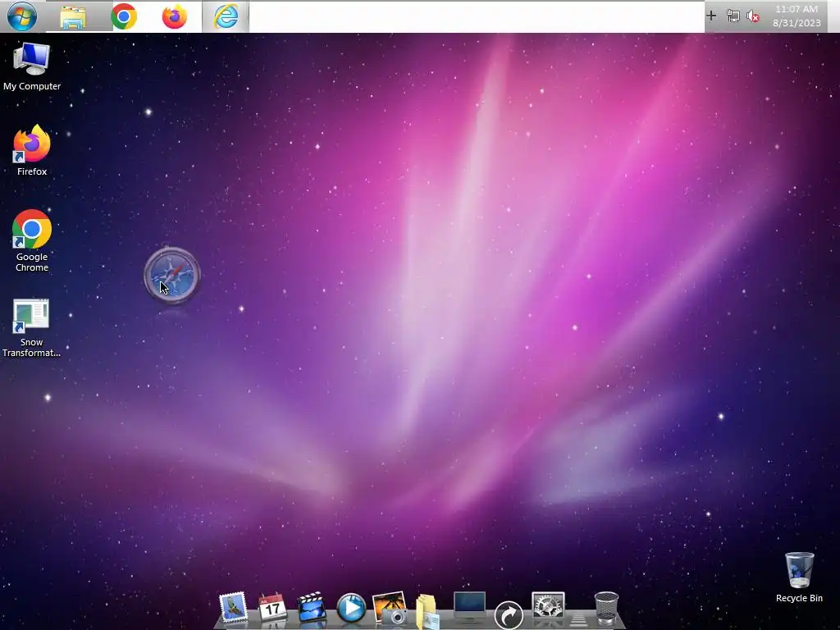Open the documents folder in dock
This screenshot has height=630, width=840.
[x=427, y=610]
